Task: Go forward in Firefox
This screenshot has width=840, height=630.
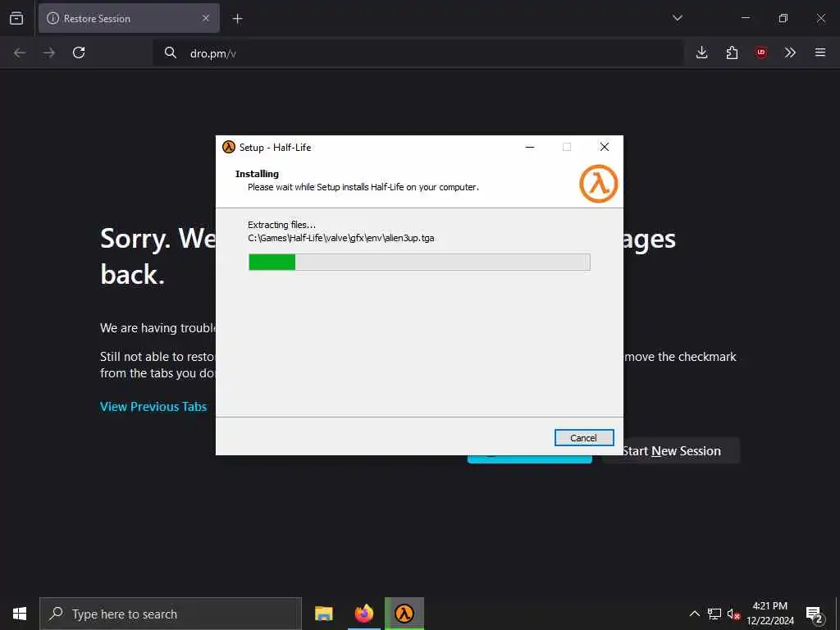Action: pos(49,52)
